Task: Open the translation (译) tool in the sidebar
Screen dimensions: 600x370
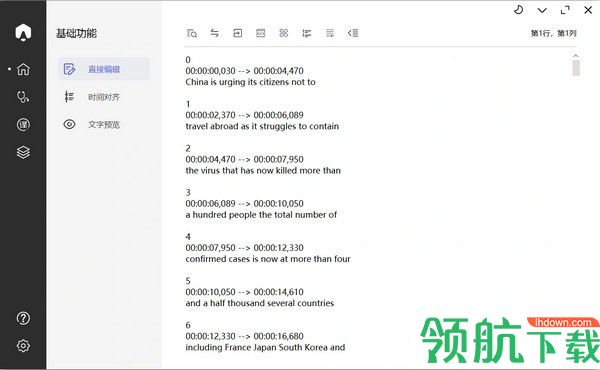Action: point(23,124)
